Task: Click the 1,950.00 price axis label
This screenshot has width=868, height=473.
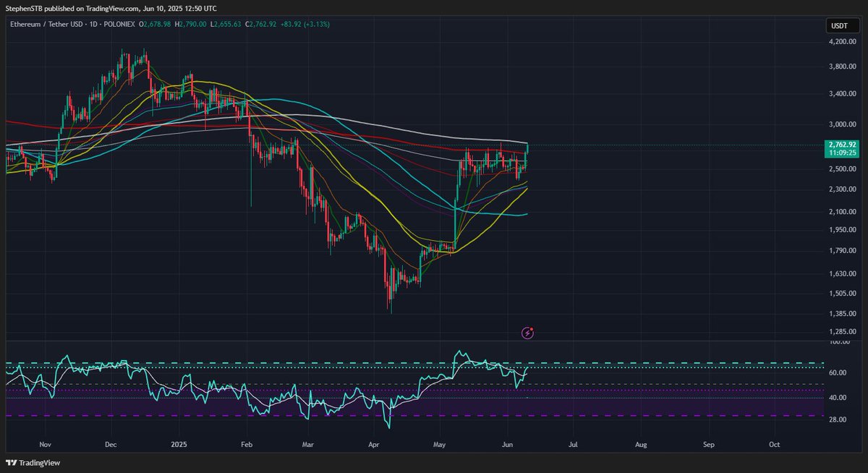Action: click(843, 230)
